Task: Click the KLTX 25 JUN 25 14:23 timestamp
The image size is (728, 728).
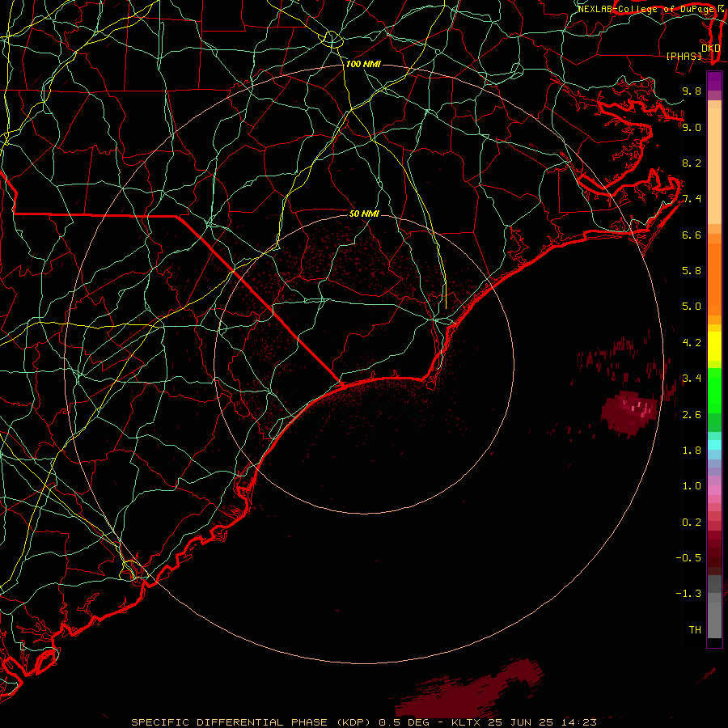Action: click(523, 722)
